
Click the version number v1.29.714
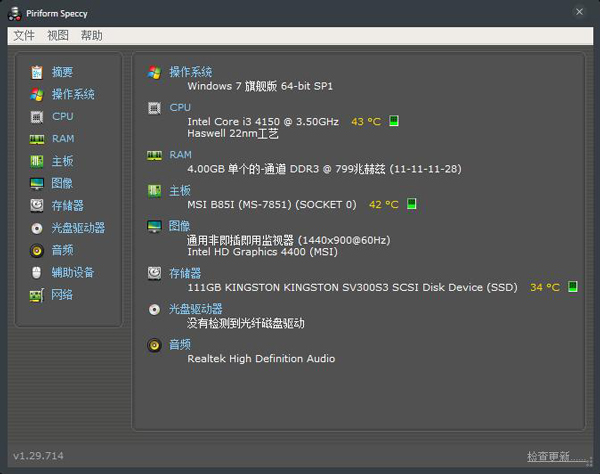[x=38, y=456]
